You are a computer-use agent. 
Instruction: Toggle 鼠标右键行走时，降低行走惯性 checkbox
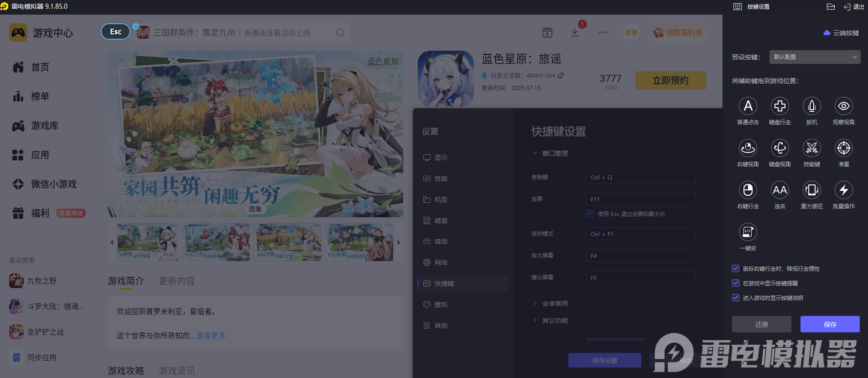pos(736,268)
